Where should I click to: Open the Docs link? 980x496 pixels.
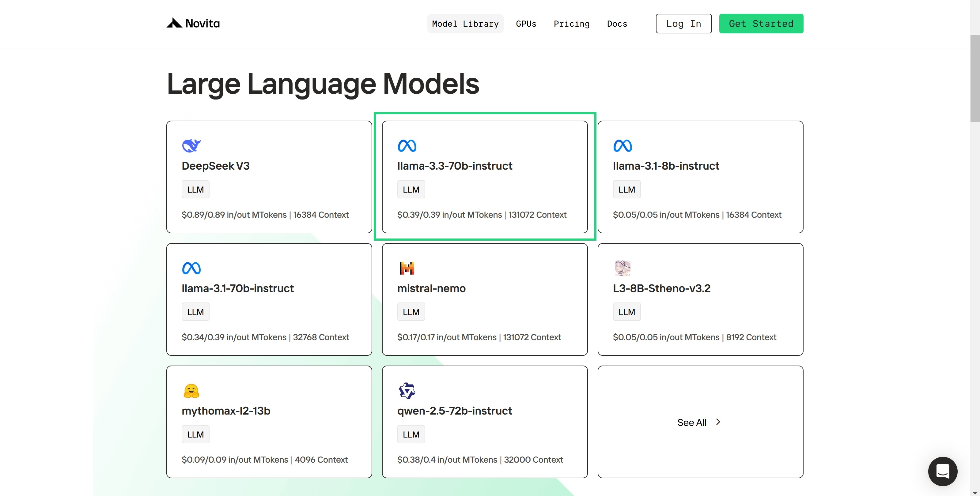617,24
